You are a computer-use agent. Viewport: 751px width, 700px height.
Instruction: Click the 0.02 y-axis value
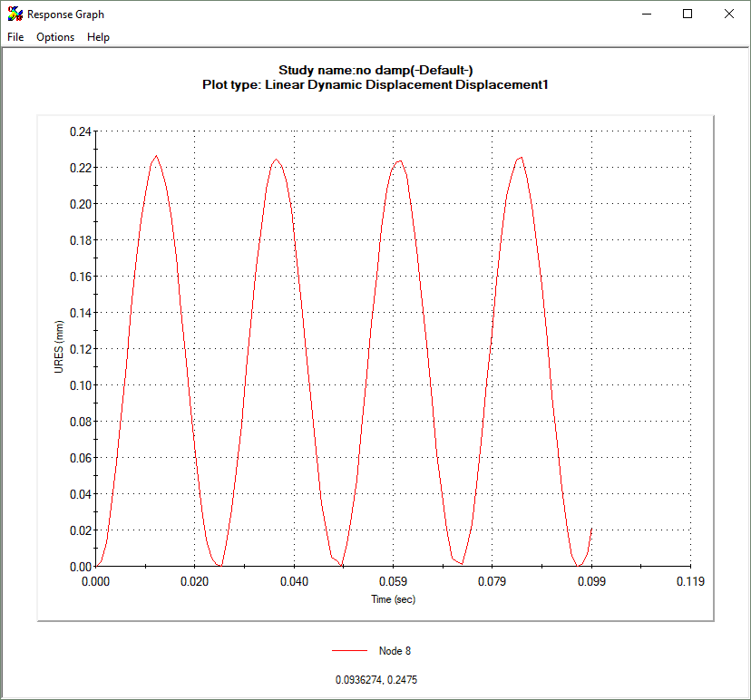[x=81, y=530]
